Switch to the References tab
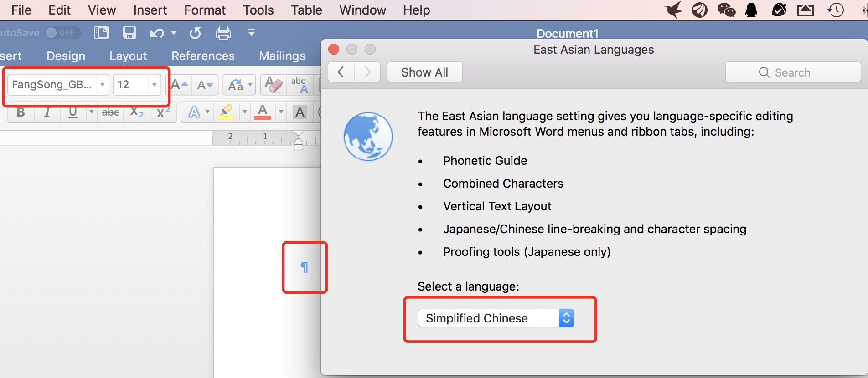This screenshot has width=868, height=378. tap(203, 56)
